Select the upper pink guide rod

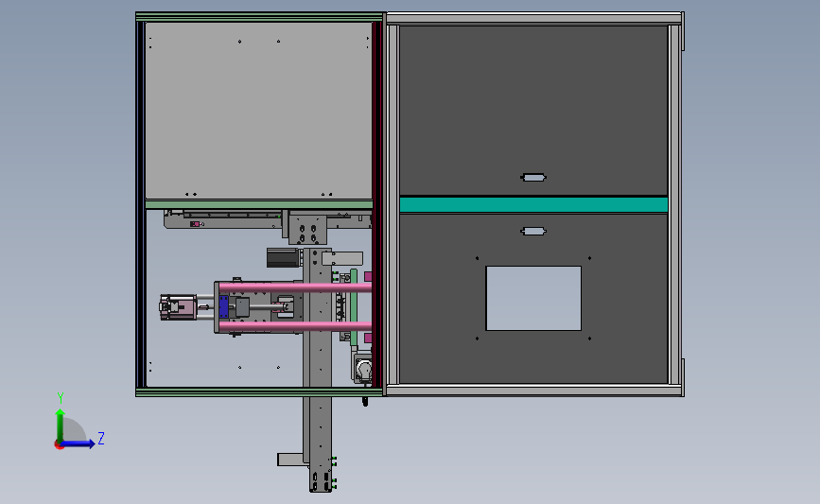[295, 287]
